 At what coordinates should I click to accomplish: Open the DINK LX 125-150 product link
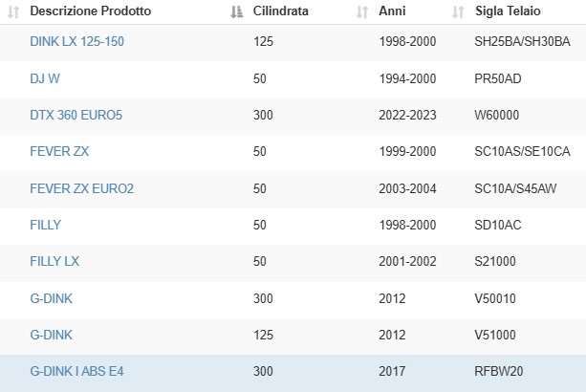[x=77, y=41]
